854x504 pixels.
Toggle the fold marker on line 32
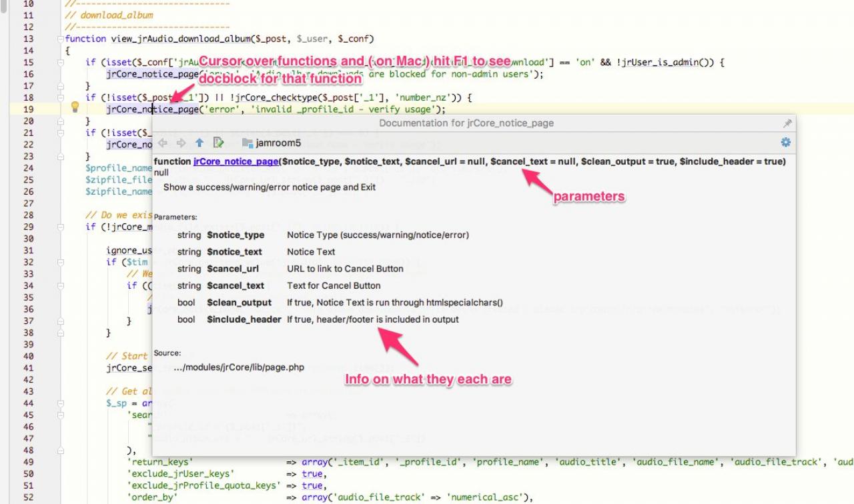(61, 262)
